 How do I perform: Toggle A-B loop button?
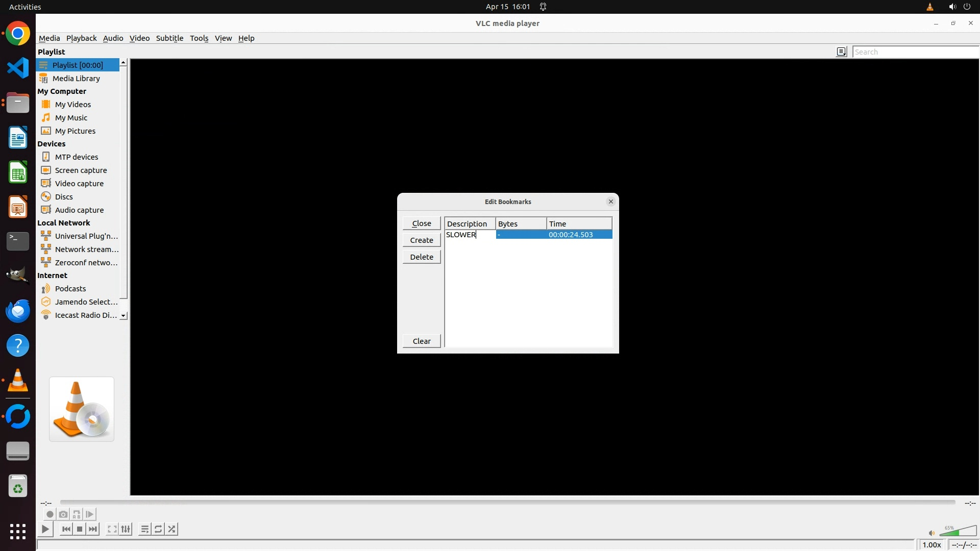point(77,514)
